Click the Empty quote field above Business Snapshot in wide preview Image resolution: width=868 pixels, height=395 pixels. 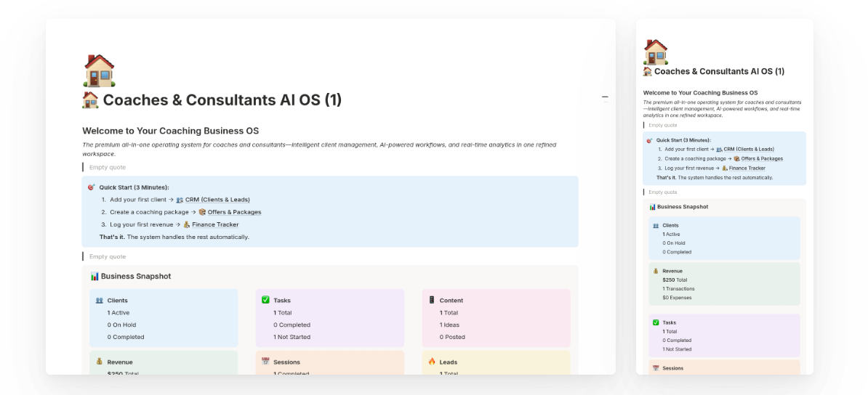pos(108,256)
